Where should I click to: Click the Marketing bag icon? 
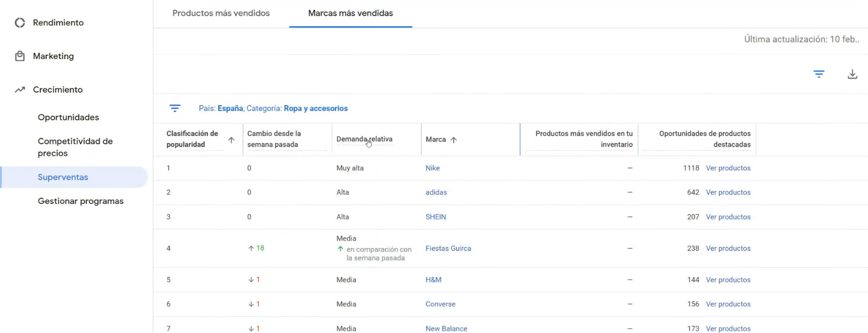[20, 56]
